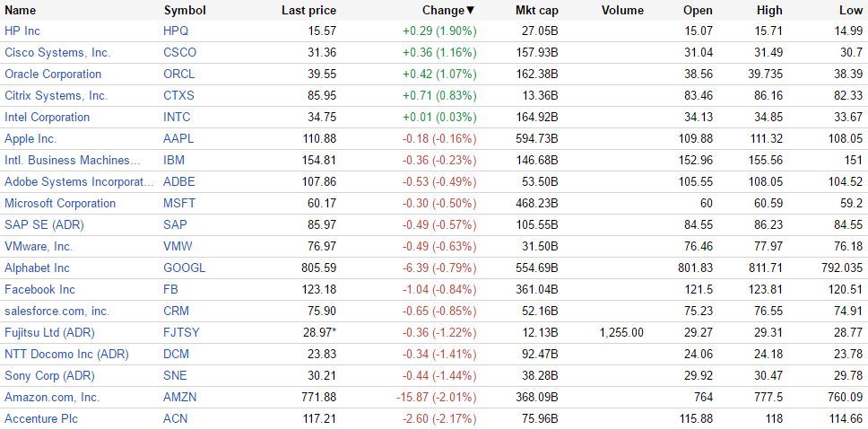Open Alphabet Inc company link
The height and width of the screenshot is (430, 868).
point(37,268)
